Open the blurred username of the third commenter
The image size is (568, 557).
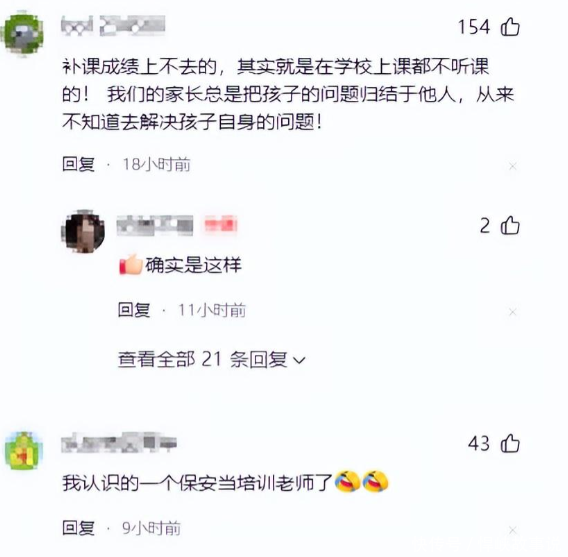click(119, 443)
